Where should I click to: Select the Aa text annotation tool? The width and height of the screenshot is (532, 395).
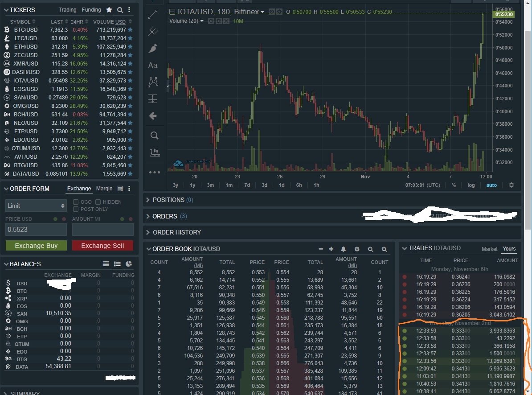(x=153, y=65)
